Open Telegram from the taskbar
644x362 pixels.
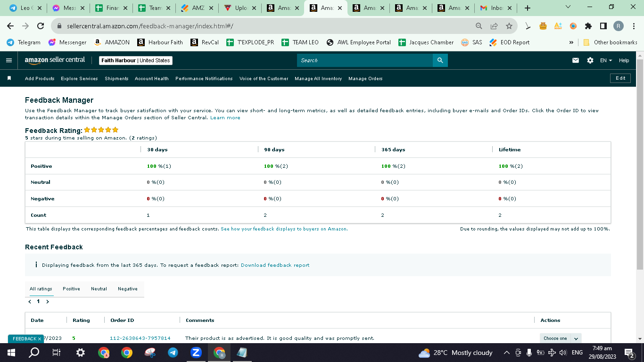pos(173,352)
